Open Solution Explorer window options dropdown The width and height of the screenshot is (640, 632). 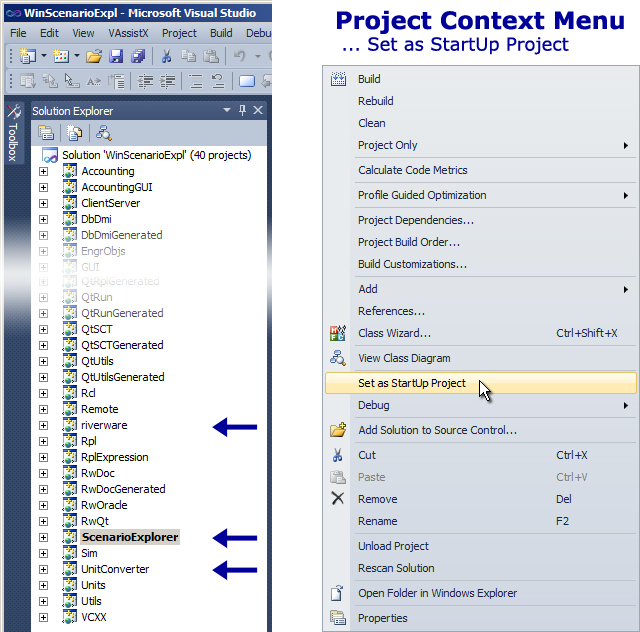tap(227, 110)
